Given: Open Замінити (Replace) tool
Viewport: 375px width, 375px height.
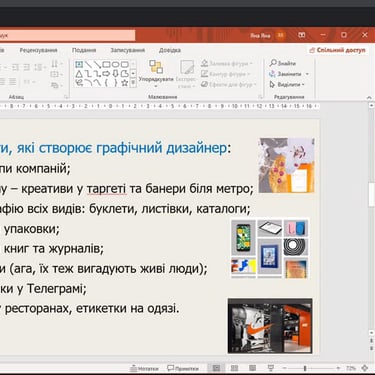Looking at the screenshot, I should pyautogui.click(x=285, y=74).
